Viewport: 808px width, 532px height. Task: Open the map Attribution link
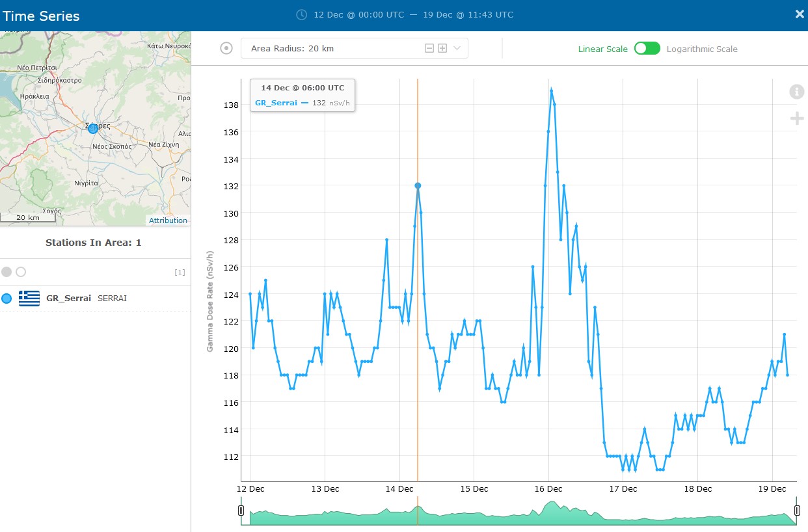168,220
